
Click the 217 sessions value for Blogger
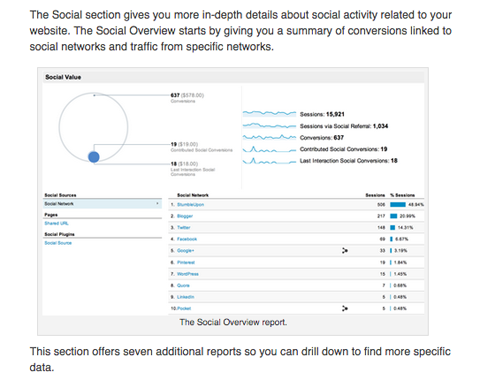pyautogui.click(x=381, y=216)
